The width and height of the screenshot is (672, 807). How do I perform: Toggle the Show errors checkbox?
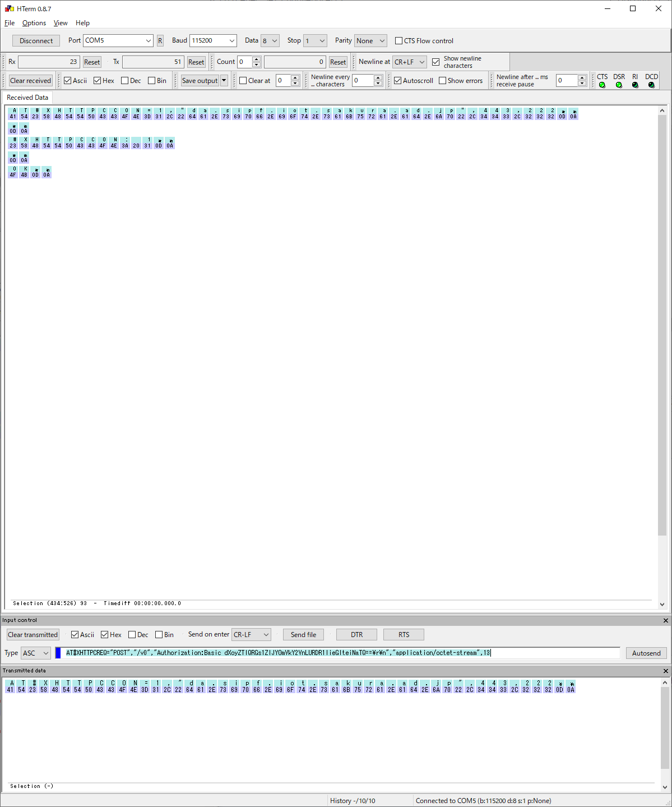443,81
